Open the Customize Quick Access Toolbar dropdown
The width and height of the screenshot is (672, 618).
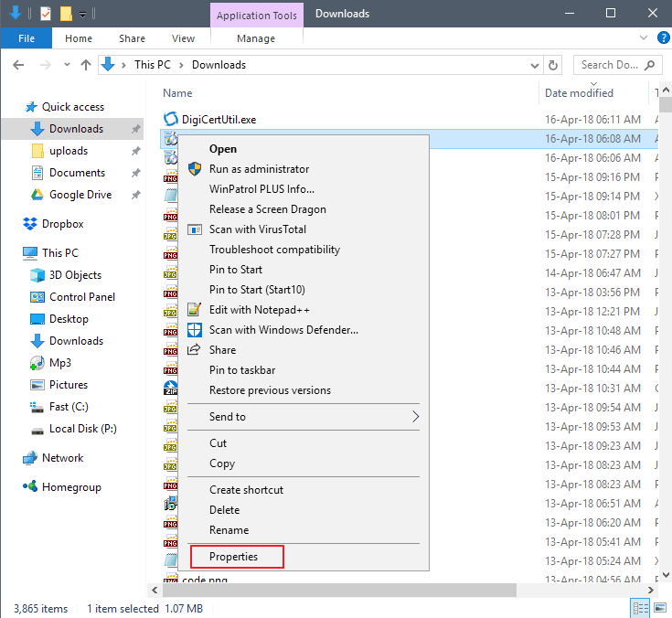[82, 14]
